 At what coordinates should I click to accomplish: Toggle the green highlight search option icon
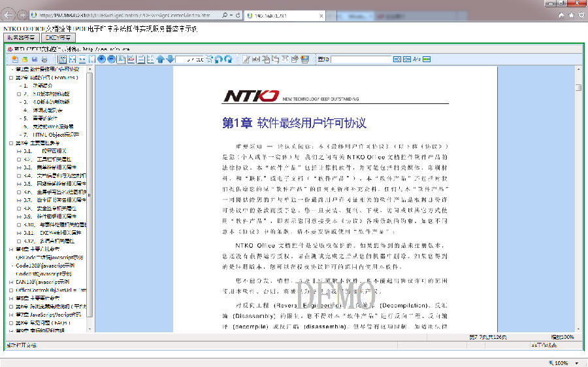(427, 59)
